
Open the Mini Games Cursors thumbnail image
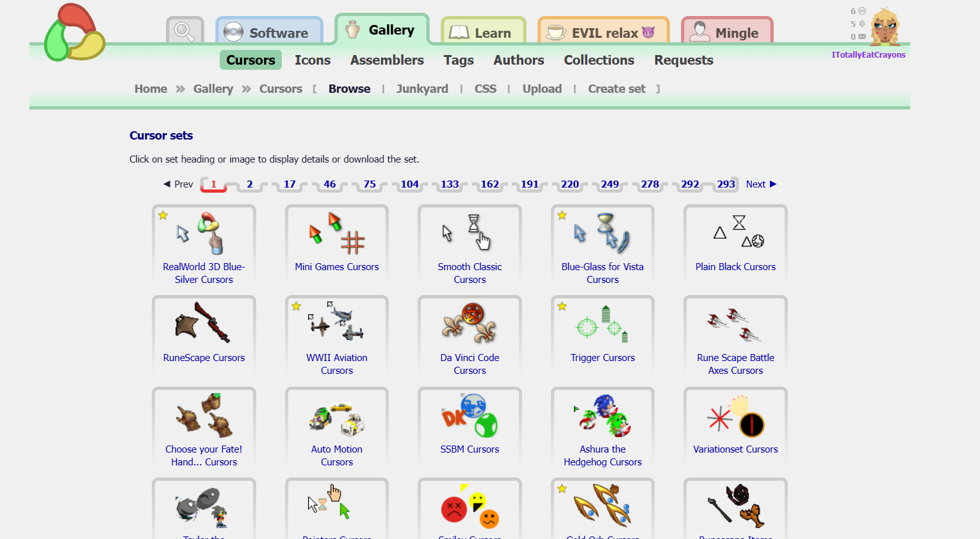[337, 233]
